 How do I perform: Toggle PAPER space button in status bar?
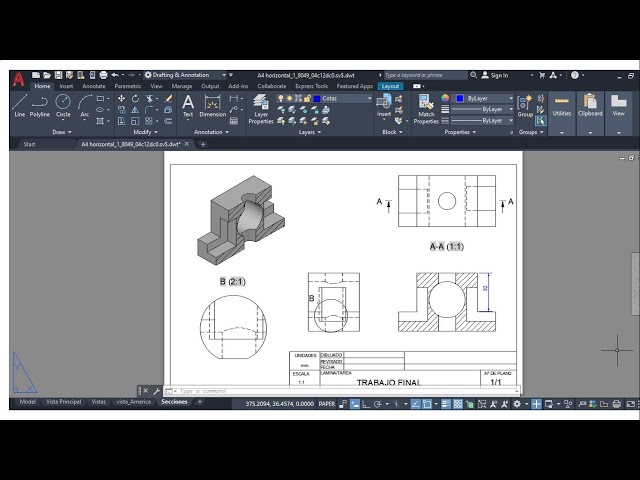(327, 404)
